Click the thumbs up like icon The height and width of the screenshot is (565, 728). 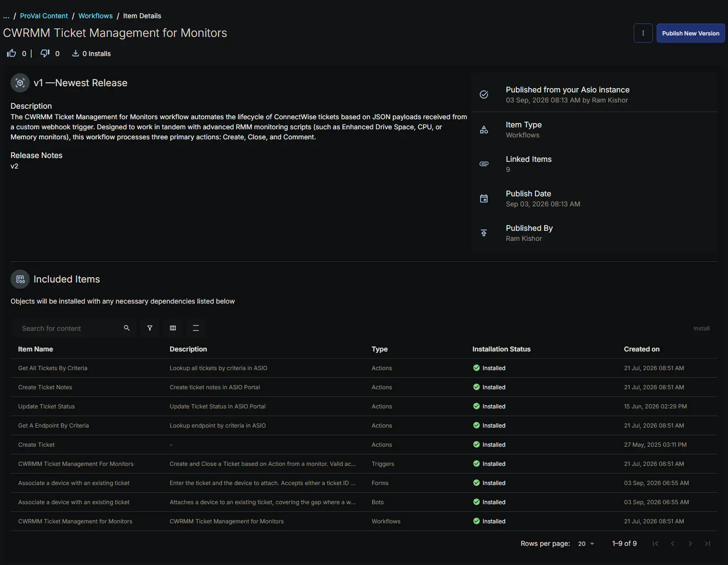11,53
